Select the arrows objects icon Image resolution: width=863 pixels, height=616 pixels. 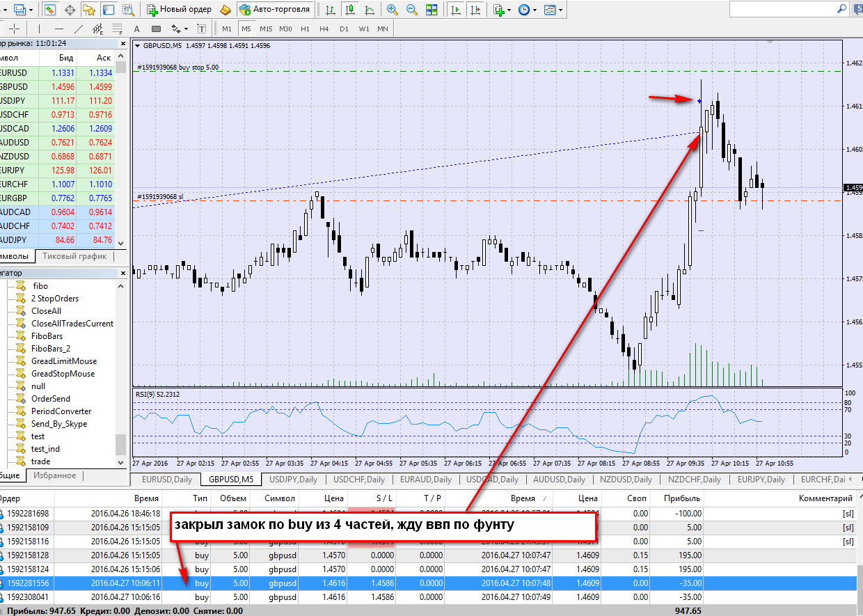tap(175, 29)
